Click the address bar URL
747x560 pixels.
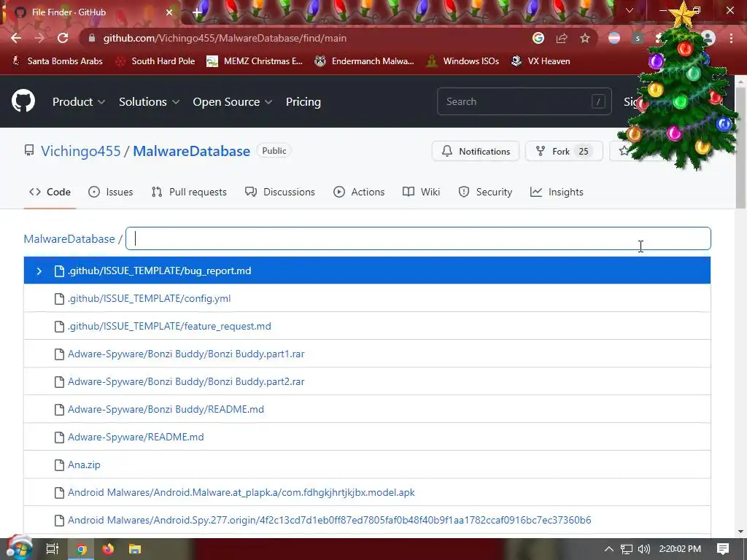pyautogui.click(x=225, y=38)
